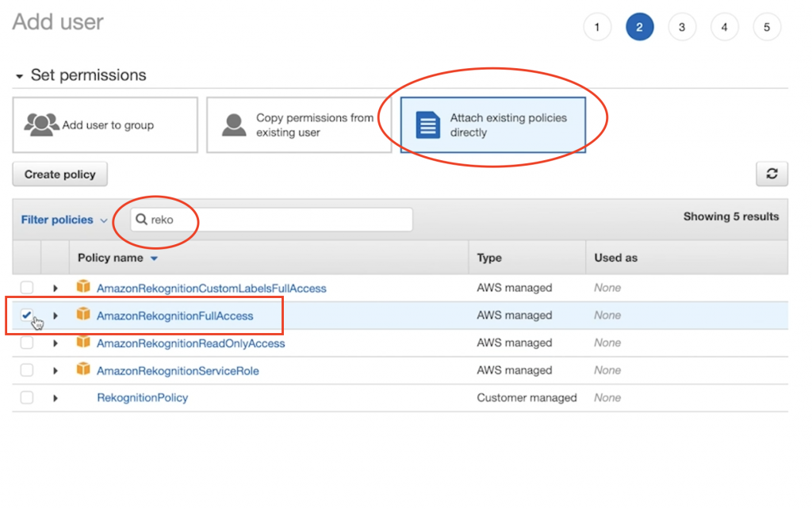Expand AmazonRekognitionServiceRole policy details
812x509 pixels.
pos(56,370)
